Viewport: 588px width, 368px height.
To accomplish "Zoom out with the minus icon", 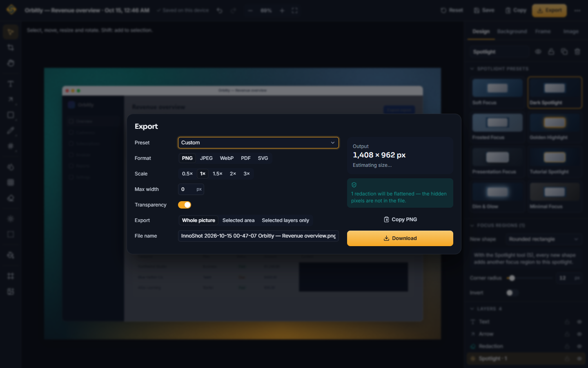I will point(250,11).
